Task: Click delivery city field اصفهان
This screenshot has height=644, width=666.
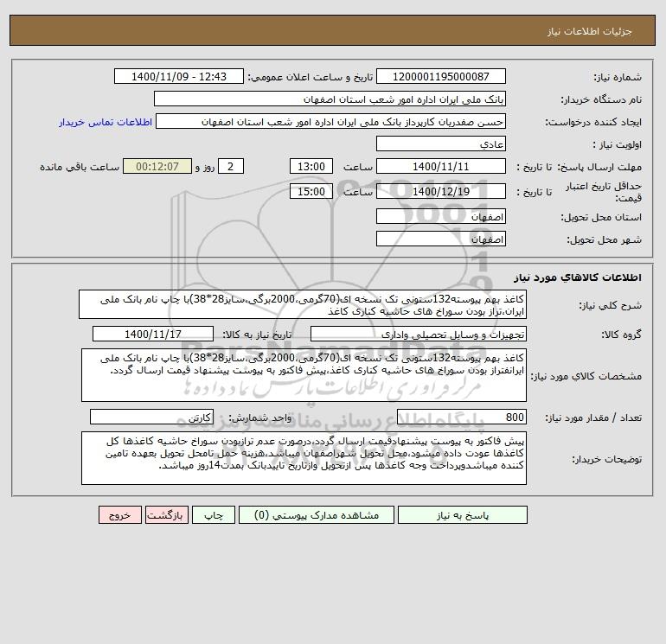Action: tap(441, 239)
